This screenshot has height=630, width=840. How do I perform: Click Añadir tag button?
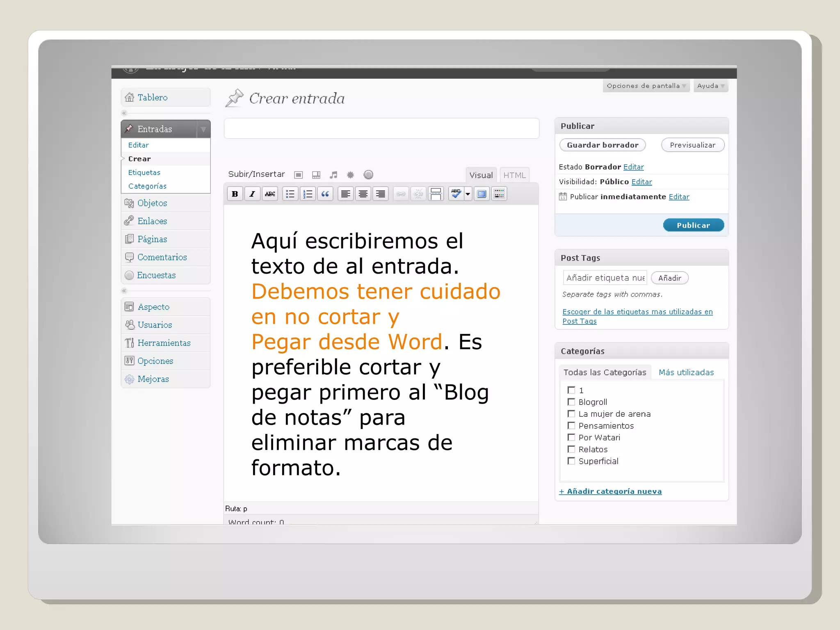point(670,278)
